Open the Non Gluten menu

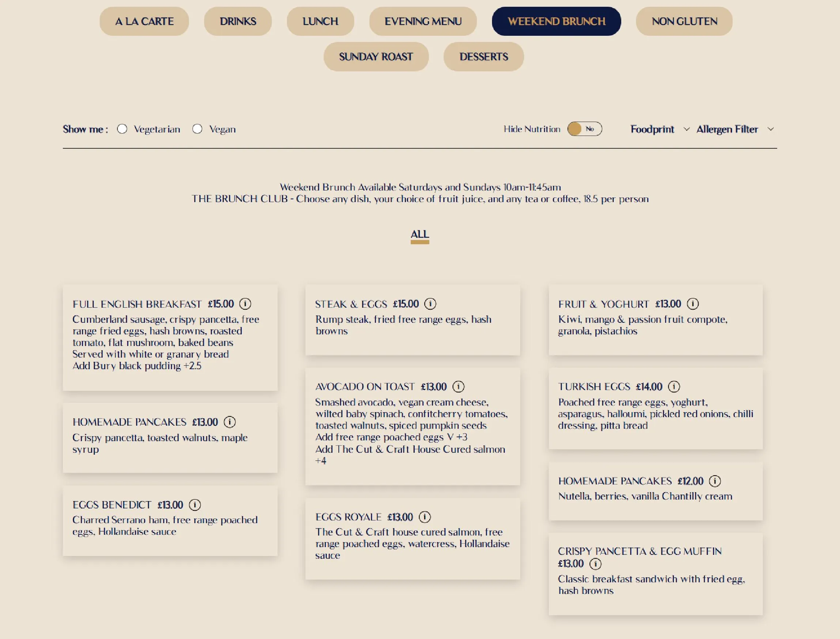point(684,21)
